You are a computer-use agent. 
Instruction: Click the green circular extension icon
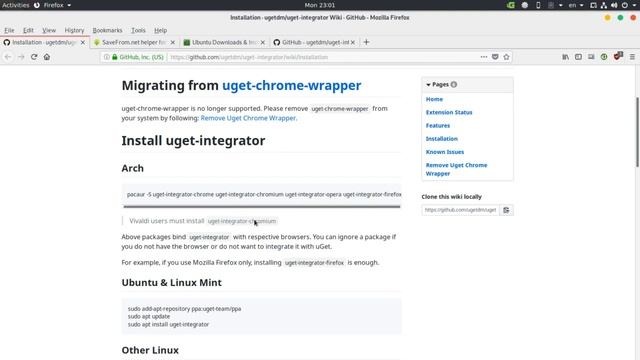coord(604,57)
